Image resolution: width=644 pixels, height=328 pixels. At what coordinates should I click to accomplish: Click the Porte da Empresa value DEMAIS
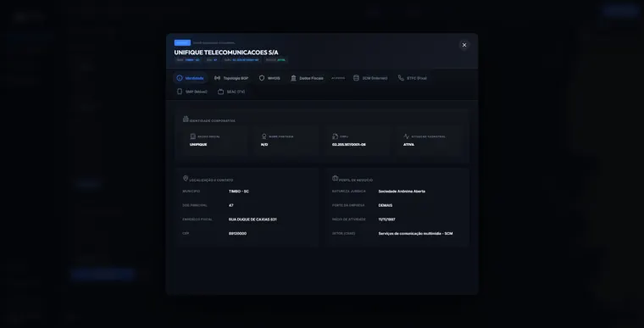tap(386, 205)
